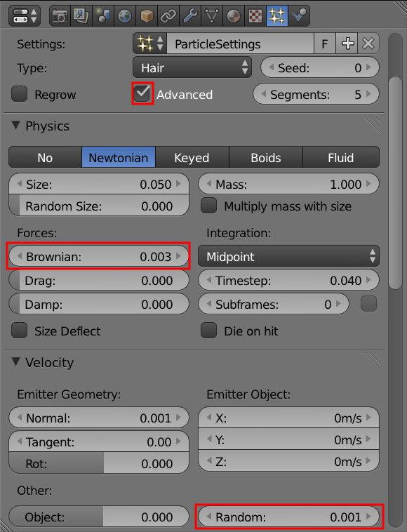This screenshot has width=407, height=532.
Task: Select the Boids physics type
Action: 266,157
